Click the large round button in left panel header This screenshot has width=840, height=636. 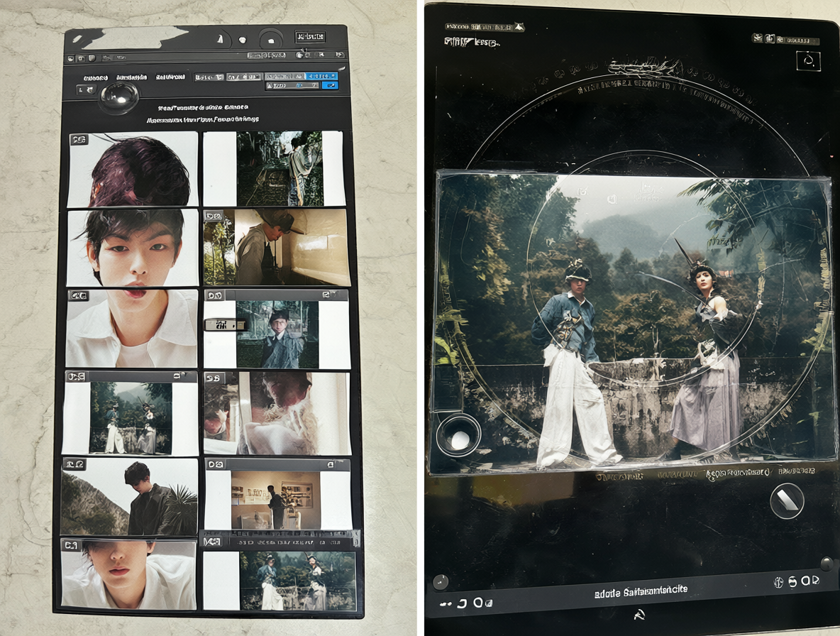tap(271, 40)
